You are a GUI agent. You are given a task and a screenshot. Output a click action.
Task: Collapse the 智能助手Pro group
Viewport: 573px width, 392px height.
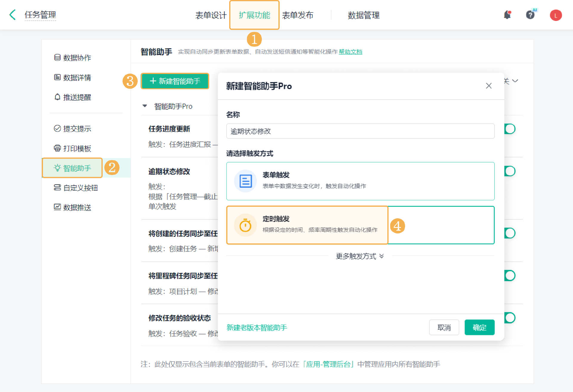coord(145,106)
